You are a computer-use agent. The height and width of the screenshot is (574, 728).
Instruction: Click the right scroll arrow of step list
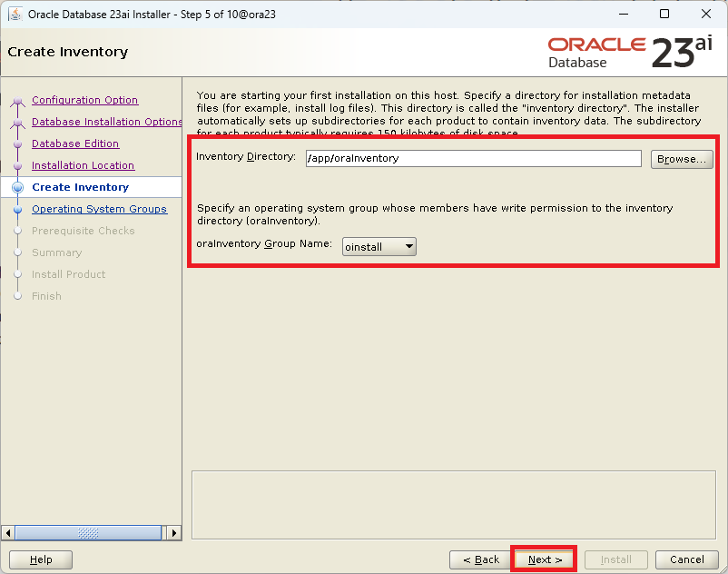[x=174, y=532]
